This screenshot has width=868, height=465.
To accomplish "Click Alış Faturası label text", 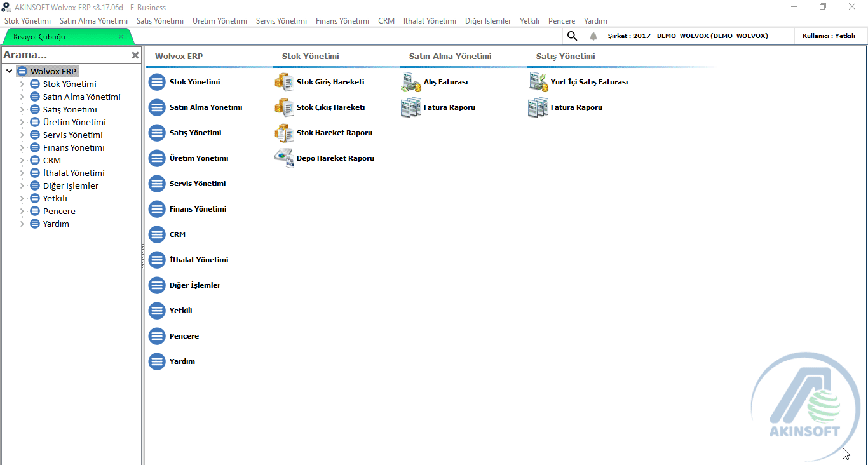I will click(445, 82).
